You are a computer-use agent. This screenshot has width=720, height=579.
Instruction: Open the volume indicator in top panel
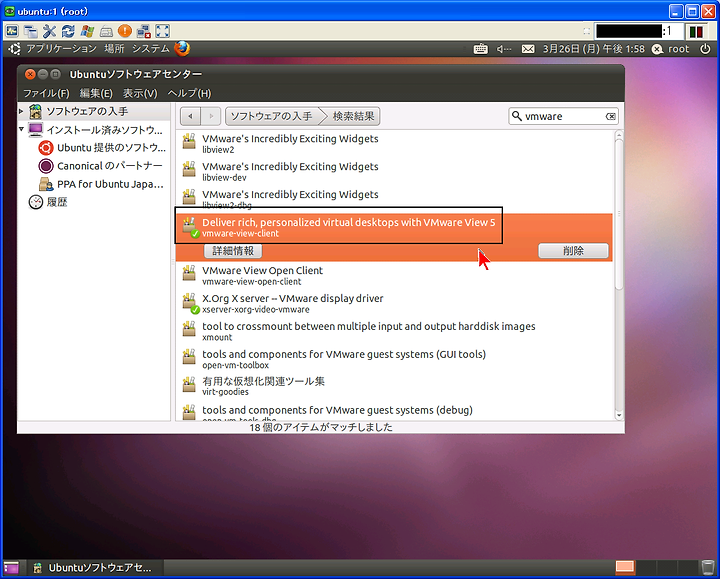click(x=504, y=49)
